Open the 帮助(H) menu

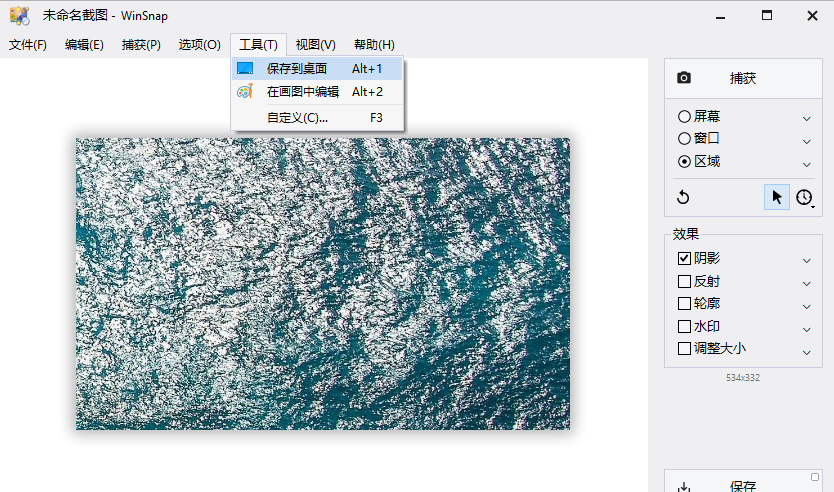pyautogui.click(x=374, y=45)
